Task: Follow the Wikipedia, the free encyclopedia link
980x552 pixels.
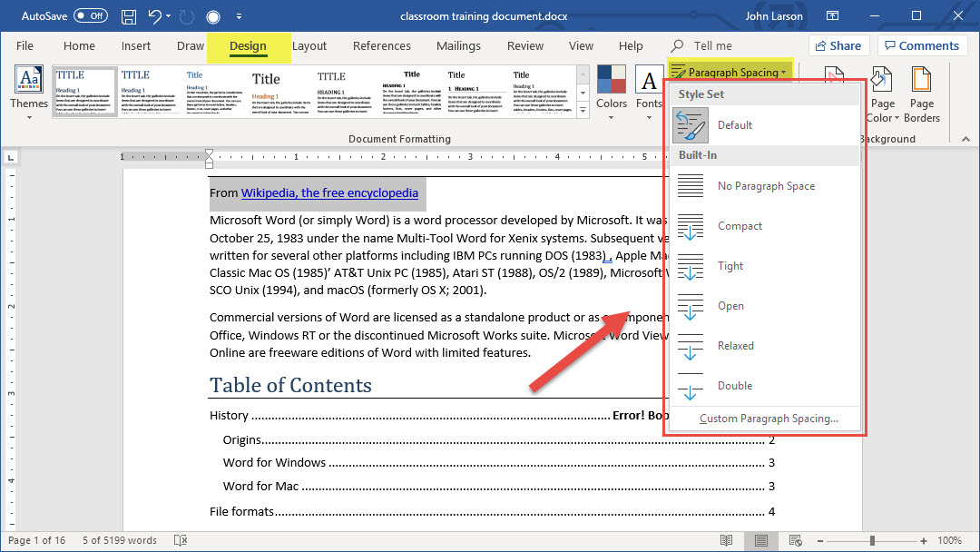Action: coord(329,192)
